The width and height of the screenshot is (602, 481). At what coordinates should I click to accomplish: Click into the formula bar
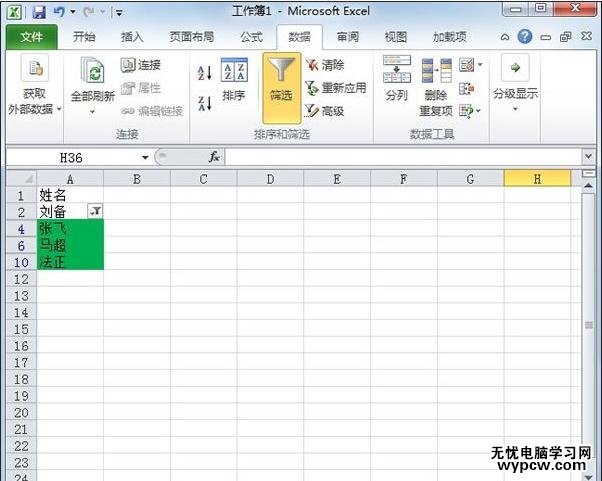(403, 157)
